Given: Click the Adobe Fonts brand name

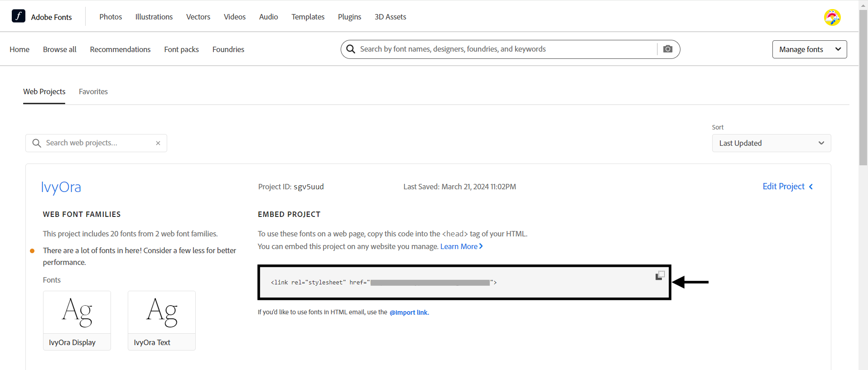Looking at the screenshot, I should (51, 17).
